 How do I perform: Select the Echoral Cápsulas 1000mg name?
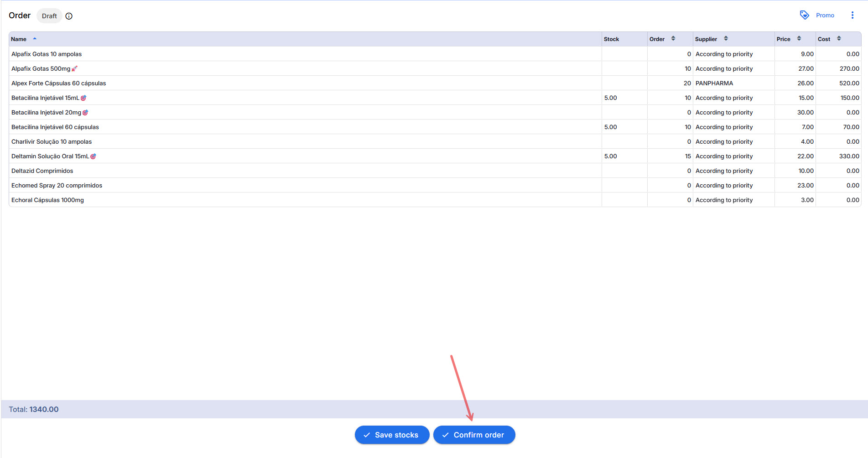point(47,200)
